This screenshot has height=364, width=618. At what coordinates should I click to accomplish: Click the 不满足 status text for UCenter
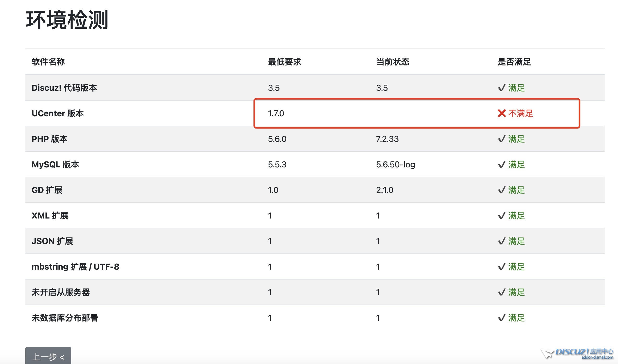pyautogui.click(x=521, y=113)
